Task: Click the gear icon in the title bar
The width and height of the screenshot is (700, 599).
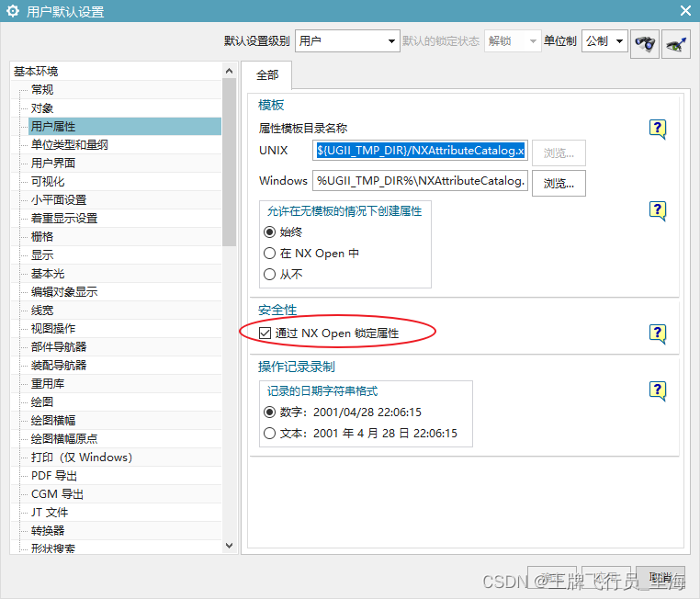Action: [x=13, y=11]
